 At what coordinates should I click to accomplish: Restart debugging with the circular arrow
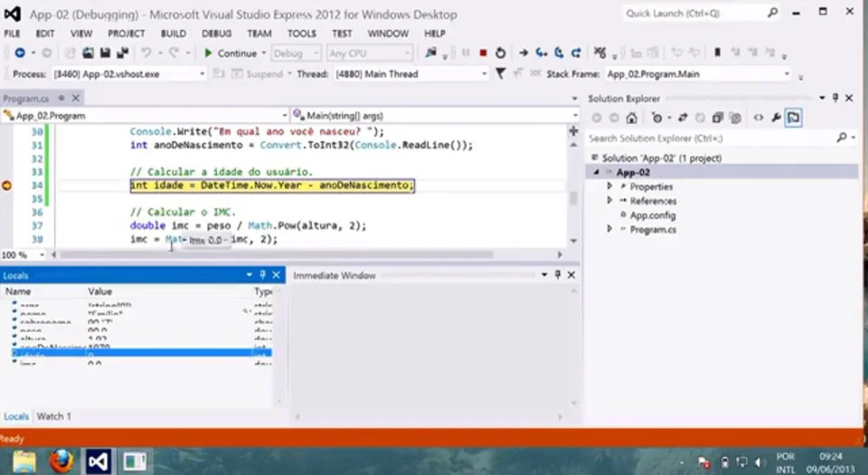click(x=500, y=53)
